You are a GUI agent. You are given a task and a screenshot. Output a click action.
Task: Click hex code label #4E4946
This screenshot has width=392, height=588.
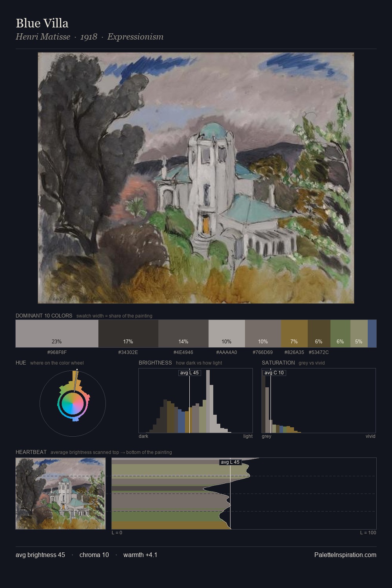(183, 352)
